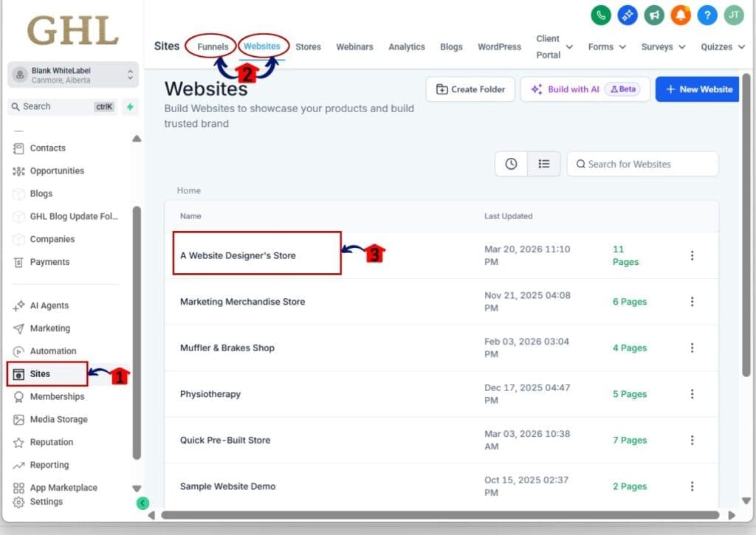Expand the Client Portal dropdown

click(554, 44)
